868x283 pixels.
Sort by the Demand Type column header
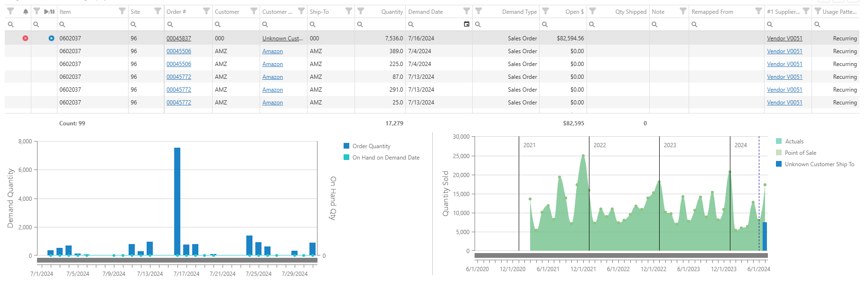coord(519,12)
